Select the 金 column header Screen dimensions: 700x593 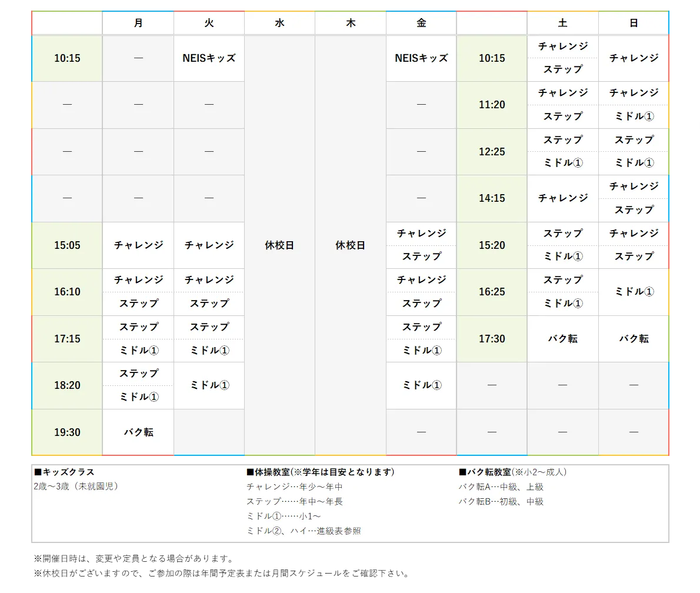421,23
